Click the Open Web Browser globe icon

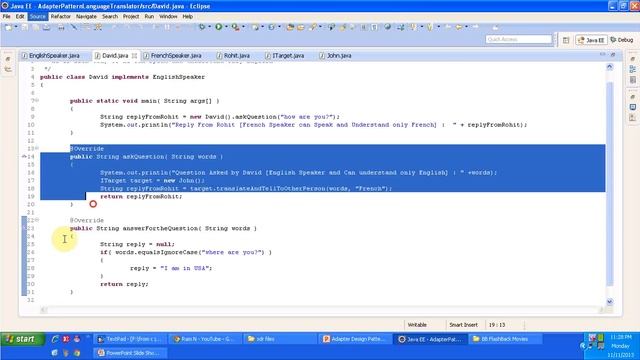[387, 27]
